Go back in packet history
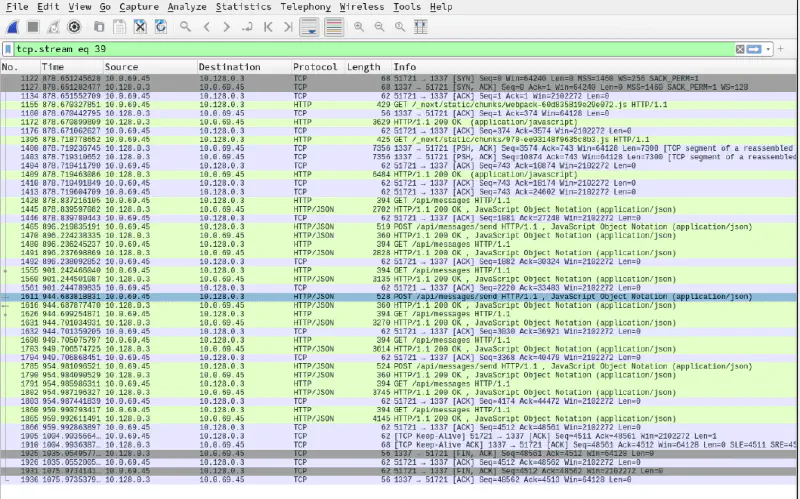Screen dimensions: 800x499 207,26
